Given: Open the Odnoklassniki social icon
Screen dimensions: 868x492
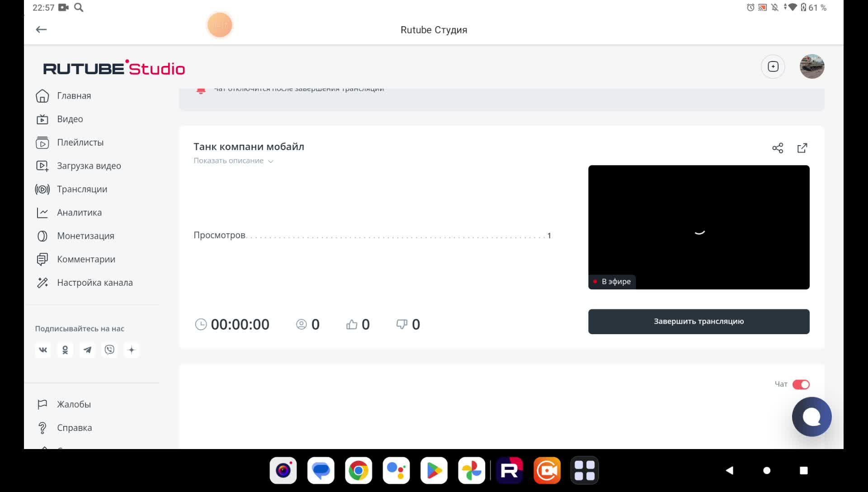Looking at the screenshot, I should (65, 350).
